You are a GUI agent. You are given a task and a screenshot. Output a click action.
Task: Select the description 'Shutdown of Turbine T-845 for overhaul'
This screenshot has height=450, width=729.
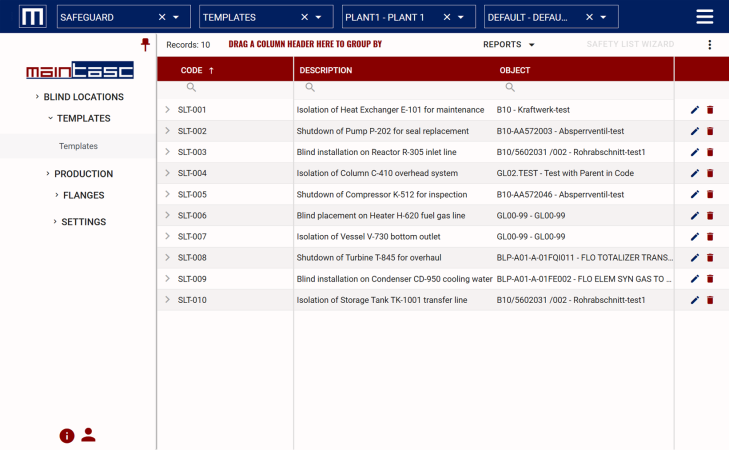click(369, 258)
